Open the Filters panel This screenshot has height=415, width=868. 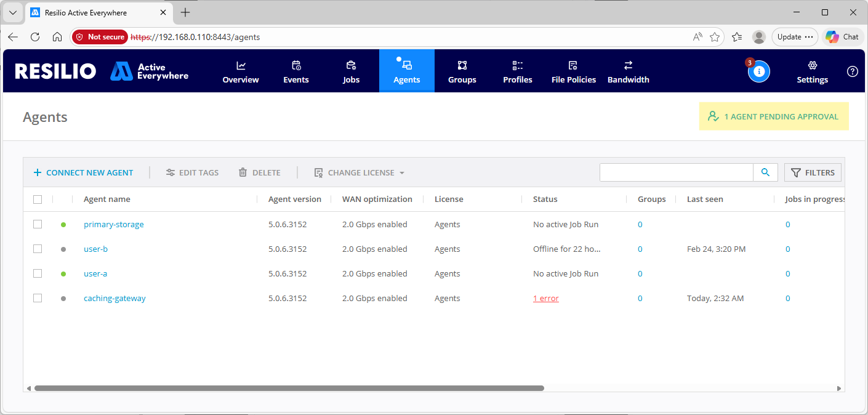coord(813,172)
